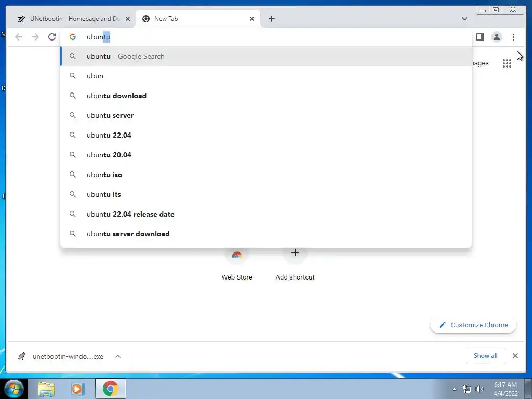This screenshot has width=532, height=399.
Task: Open Windows Explorer from taskbar
Action: point(46,389)
